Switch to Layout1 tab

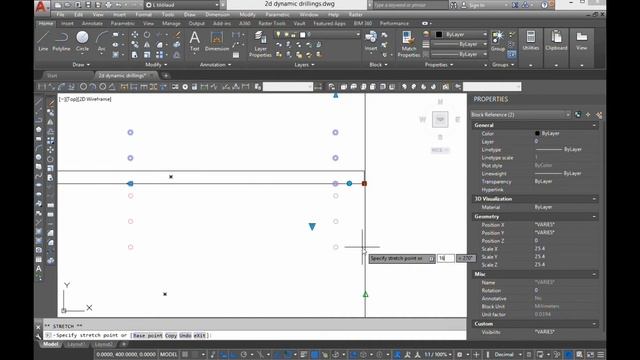[76, 344]
